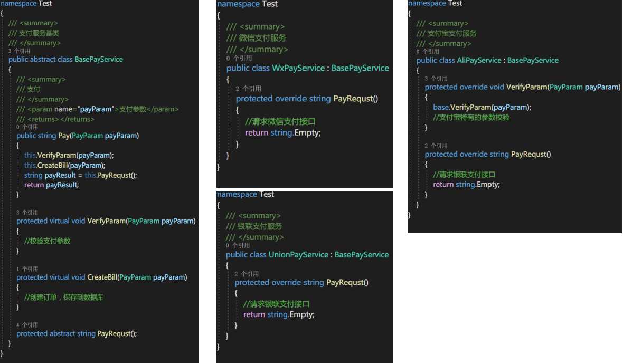Click the 'abstract class BasePayService' declaration name
The height and width of the screenshot is (364, 623).
99,59
